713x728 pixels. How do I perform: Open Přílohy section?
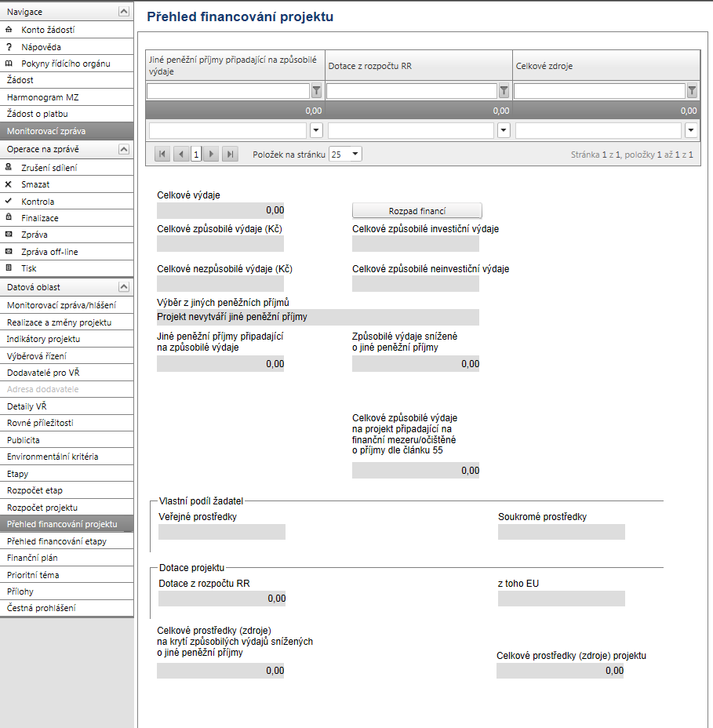67,591
